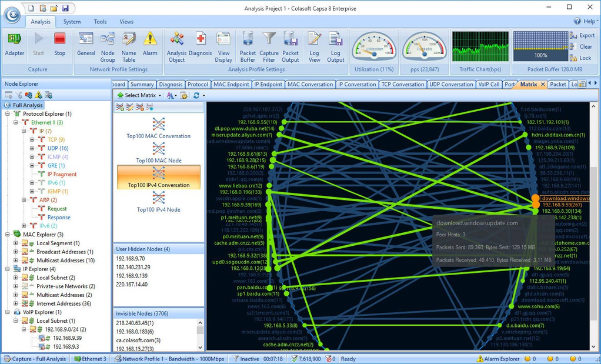Click the Open folder quick-access icon

[x=54, y=8]
